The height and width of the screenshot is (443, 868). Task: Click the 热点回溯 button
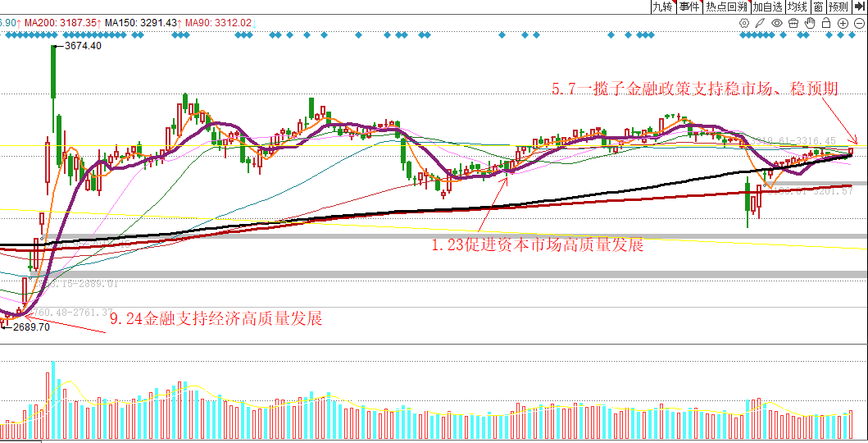pos(726,7)
